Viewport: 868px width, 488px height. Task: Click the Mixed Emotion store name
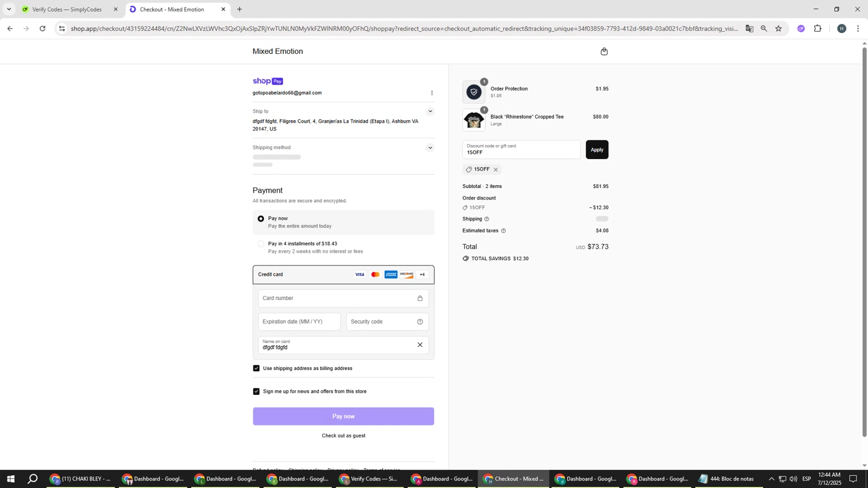278,51
